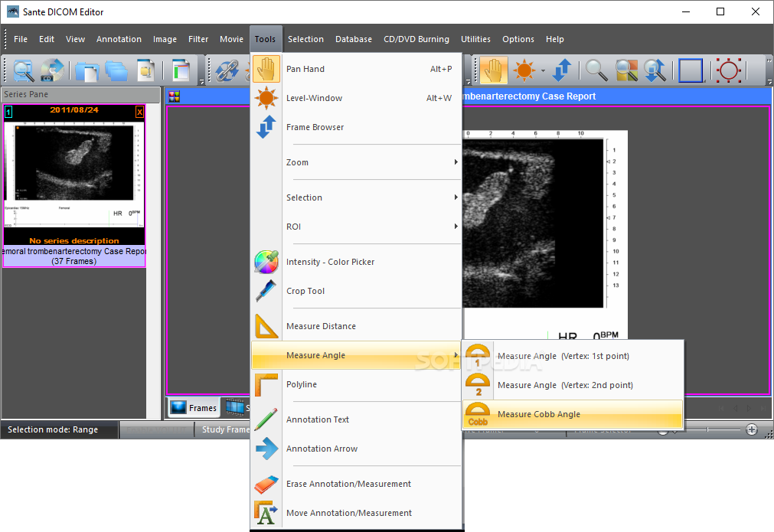The image size is (774, 532).
Task: Click the magnifier with arrows toolbar icon
Action: tap(655, 70)
